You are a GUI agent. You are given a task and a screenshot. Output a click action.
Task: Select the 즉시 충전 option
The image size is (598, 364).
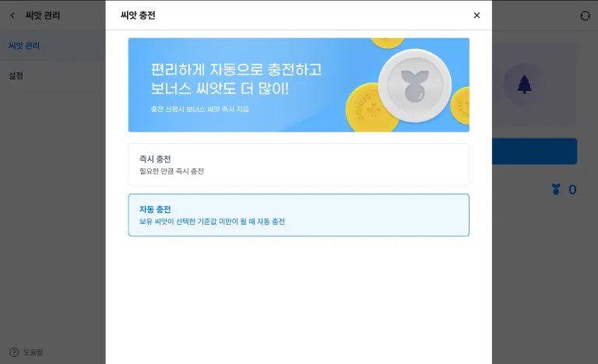(299, 165)
